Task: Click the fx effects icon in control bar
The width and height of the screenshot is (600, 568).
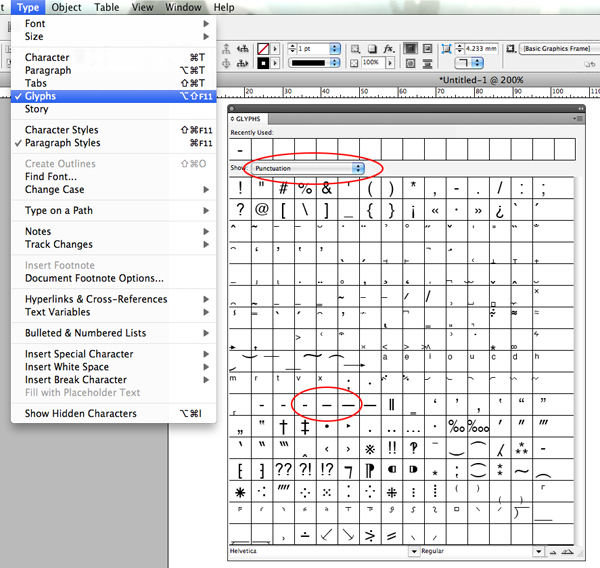Action: coord(389,49)
